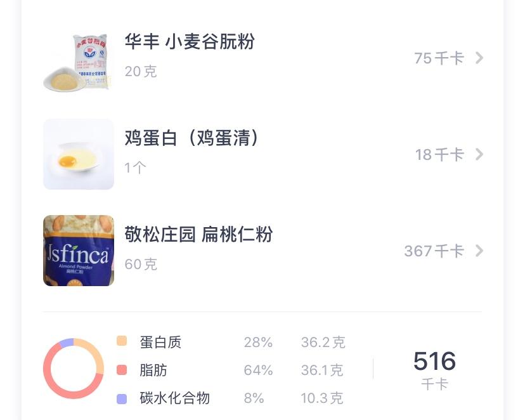525x420 pixels.
Task: Click the 60克 serving amount
Action: pos(141,265)
